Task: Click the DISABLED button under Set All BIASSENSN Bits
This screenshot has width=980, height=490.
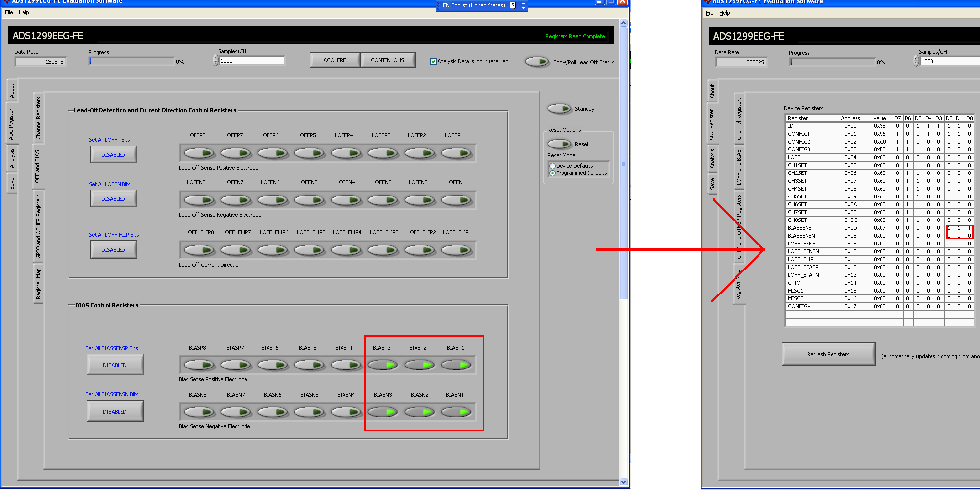Action: tap(115, 412)
